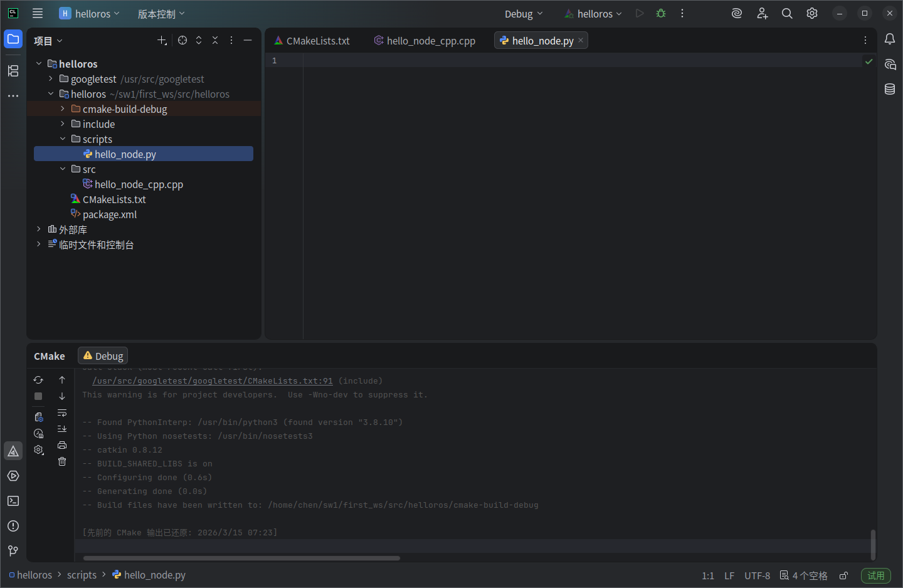Change indent setting 4个空格

pyautogui.click(x=803, y=575)
